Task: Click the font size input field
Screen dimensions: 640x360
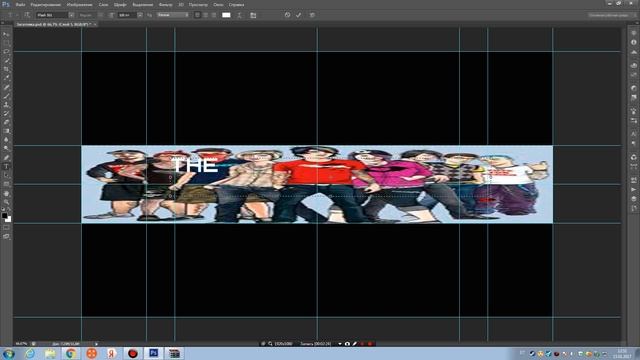Action: [127, 15]
